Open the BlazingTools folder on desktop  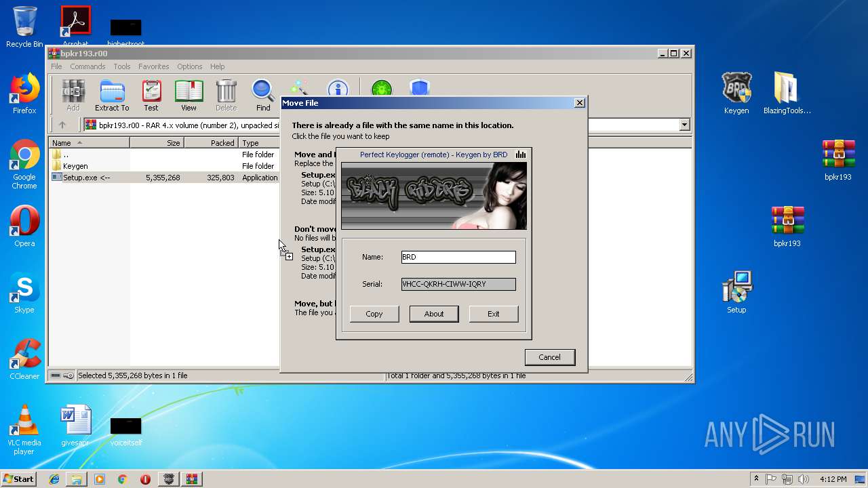[x=787, y=94]
